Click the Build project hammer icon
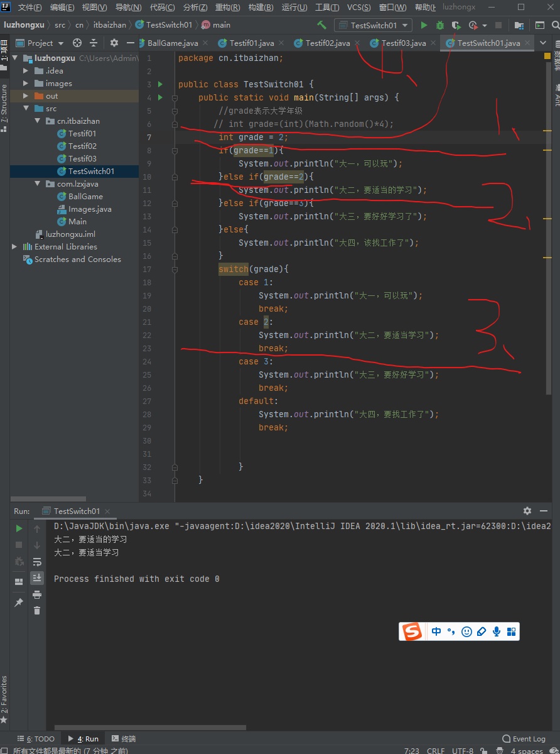560x754 pixels. point(322,25)
